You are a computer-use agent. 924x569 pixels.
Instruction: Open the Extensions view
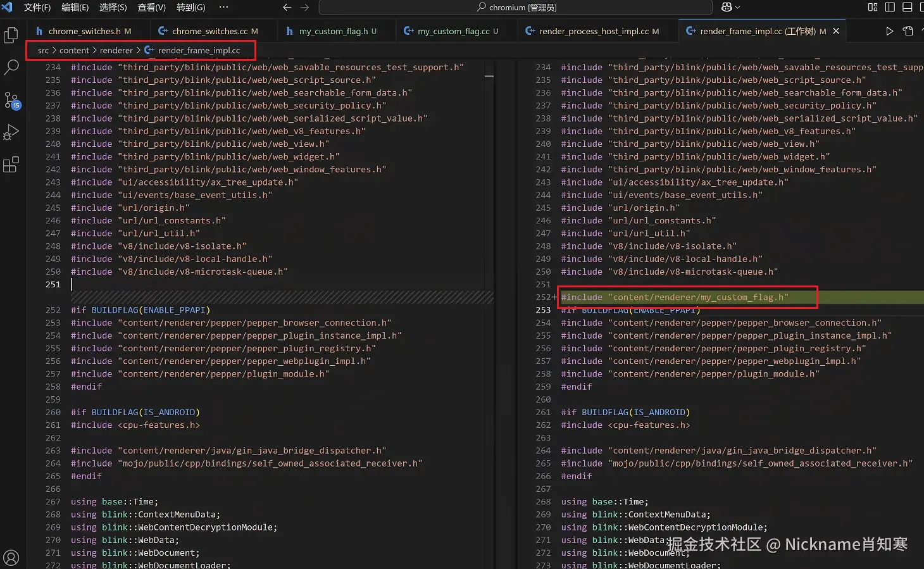click(11, 165)
